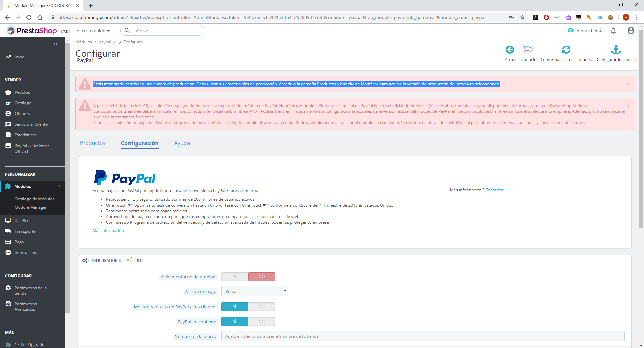Open Inicio in sidebar
Image resolution: width=644 pixels, height=348 pixels.
[x=19, y=57]
